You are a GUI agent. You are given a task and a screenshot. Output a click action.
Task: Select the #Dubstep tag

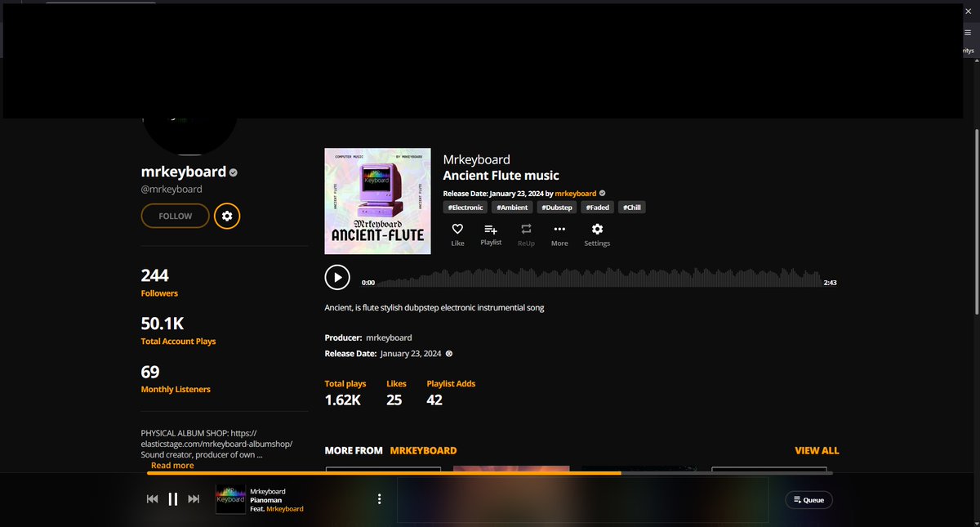tap(556, 207)
